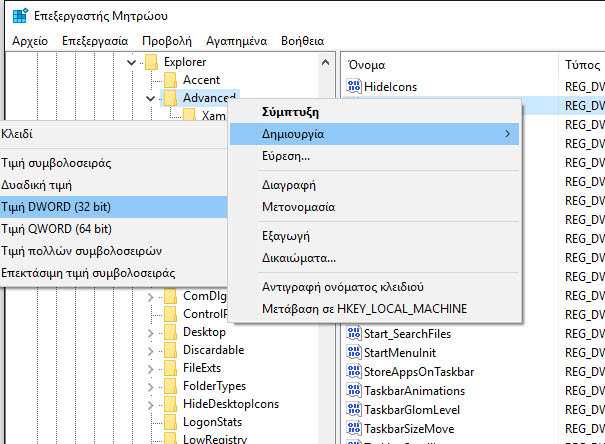Select the LowRegistry tree item
The width and height of the screenshot is (605, 444).
pos(215,439)
